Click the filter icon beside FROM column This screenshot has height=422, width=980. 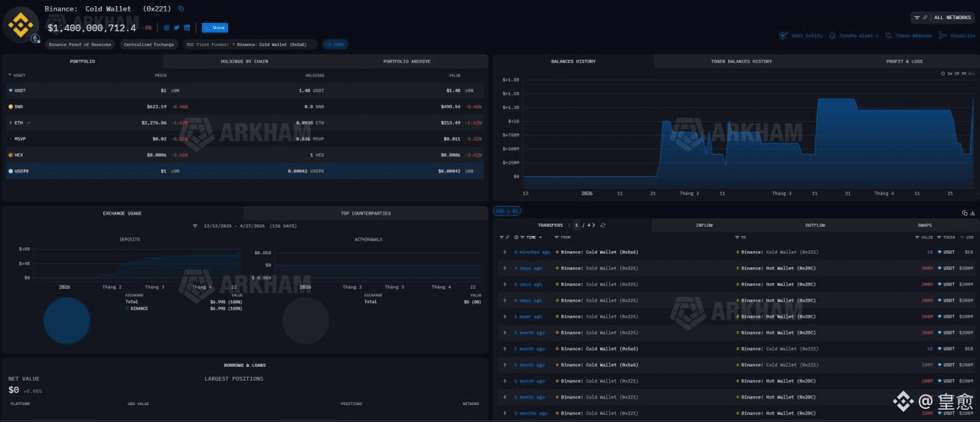(x=558, y=237)
